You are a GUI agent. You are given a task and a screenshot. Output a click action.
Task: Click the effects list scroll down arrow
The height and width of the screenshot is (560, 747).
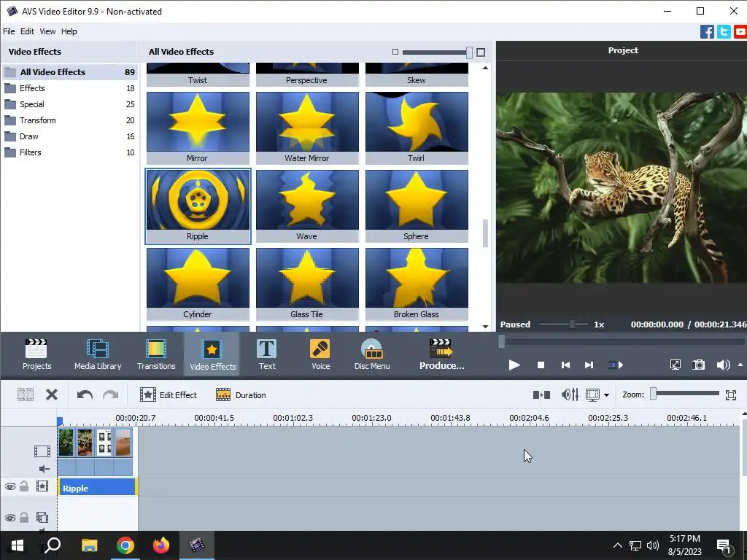(x=485, y=326)
